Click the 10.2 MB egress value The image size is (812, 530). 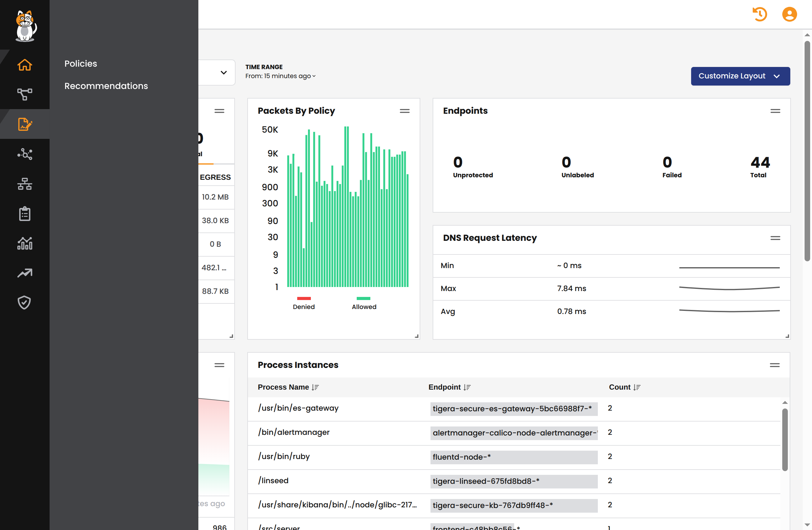[x=215, y=197]
